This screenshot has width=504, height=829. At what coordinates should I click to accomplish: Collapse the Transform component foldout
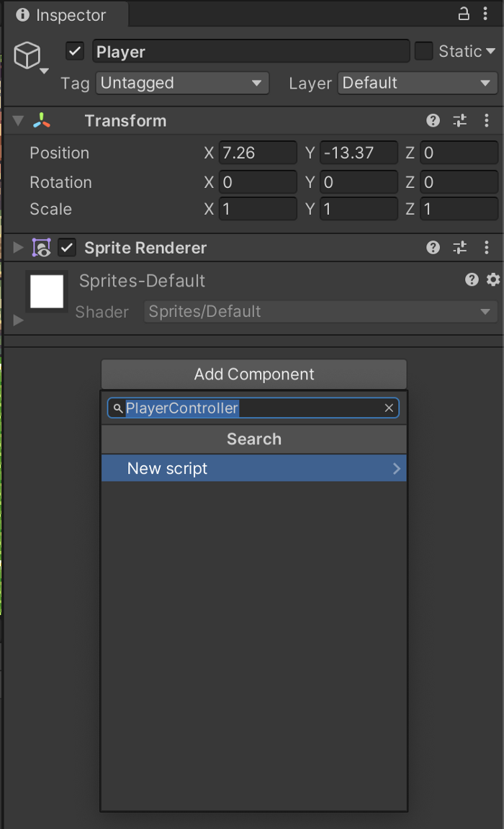18,120
